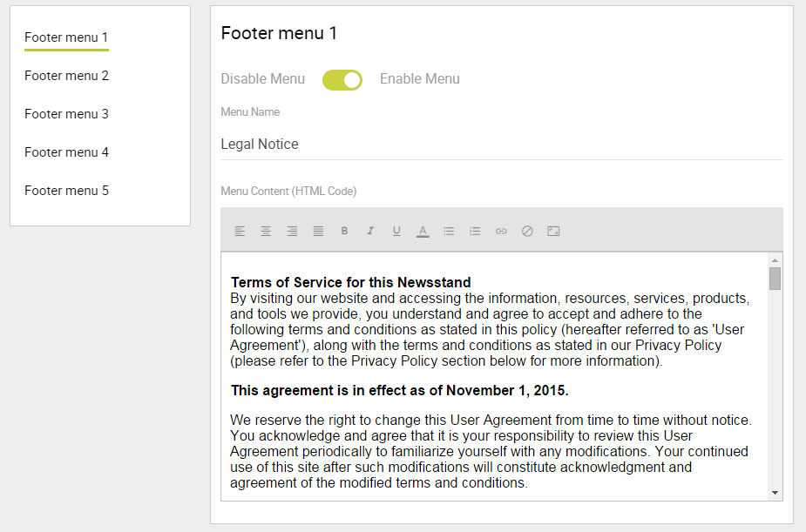Insert a bulleted list
Viewport: 806px width, 532px height.
[x=449, y=231]
